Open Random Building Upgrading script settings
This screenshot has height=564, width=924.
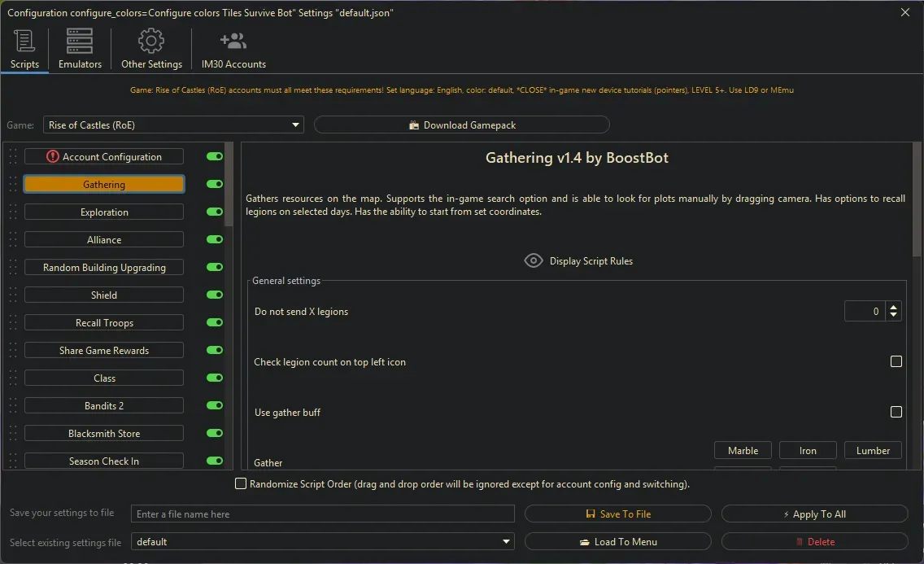pos(104,268)
